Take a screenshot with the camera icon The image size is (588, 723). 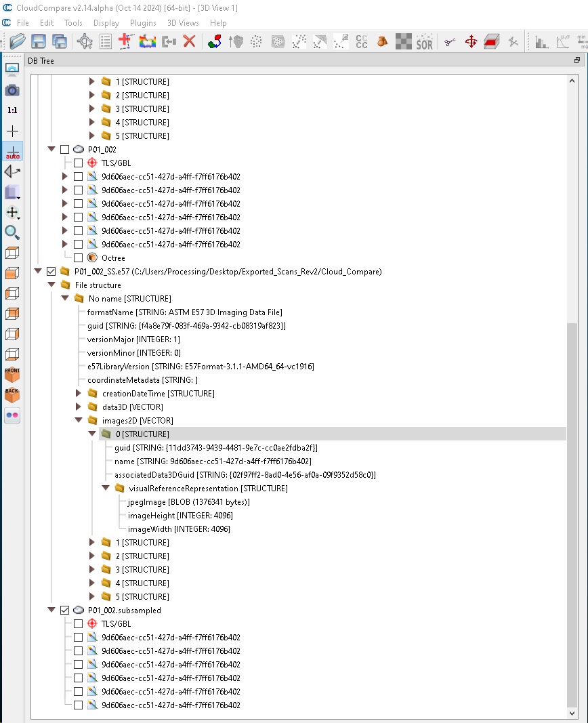(x=12, y=89)
